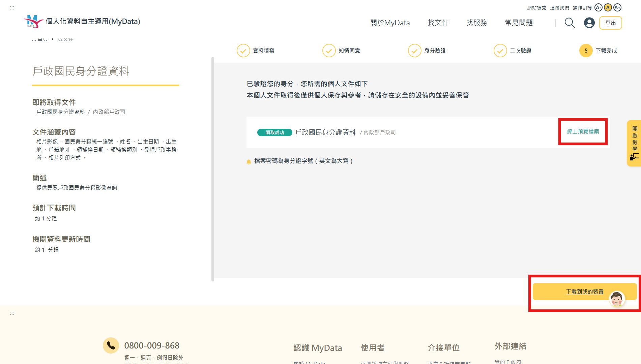Click the 介接單位 footer heading

point(444,348)
